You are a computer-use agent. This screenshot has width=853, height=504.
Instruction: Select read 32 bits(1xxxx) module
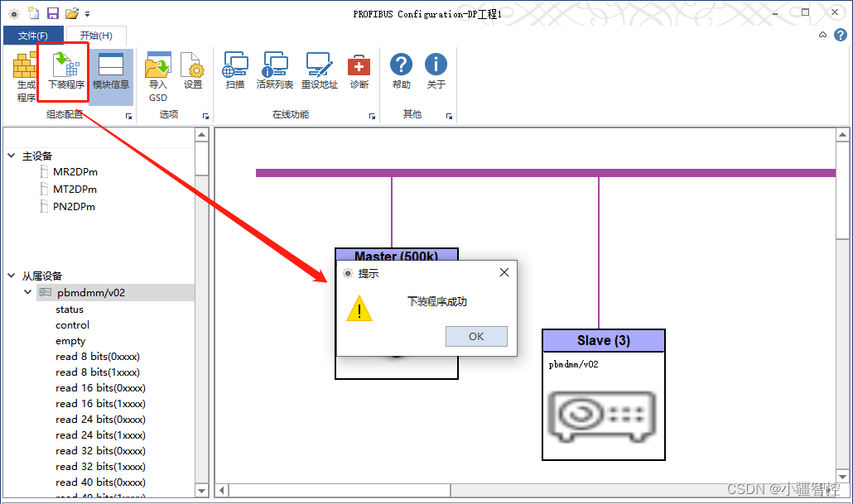tap(101, 467)
